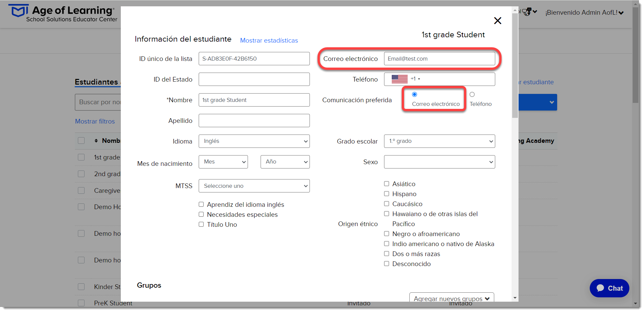
Task: Tick the checkbox for 2nd grade row
Action: tap(81, 174)
